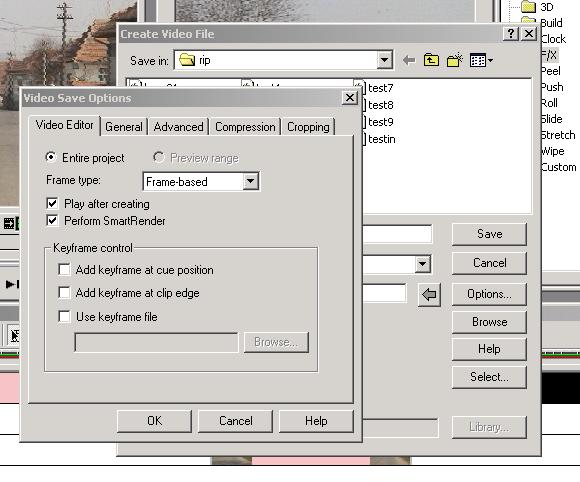Click the back arrow icon beside Save in

(x=409, y=60)
